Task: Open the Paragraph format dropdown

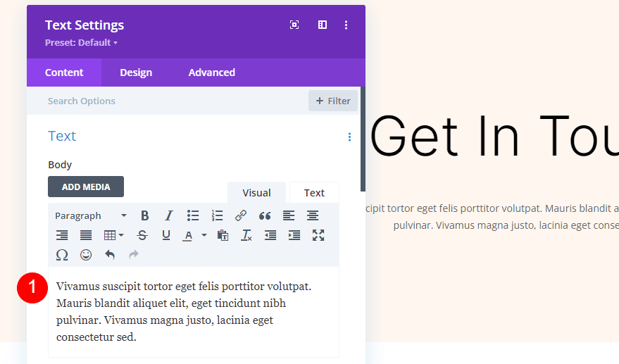Action: pos(91,215)
